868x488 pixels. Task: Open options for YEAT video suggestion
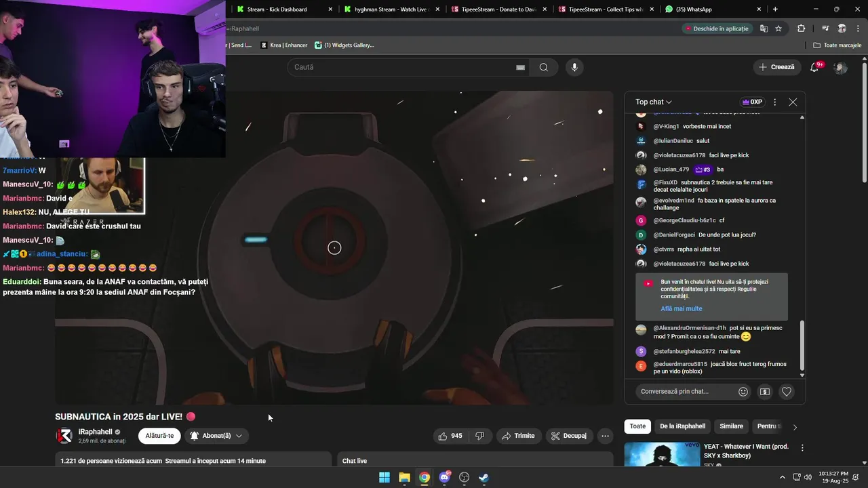click(802, 448)
